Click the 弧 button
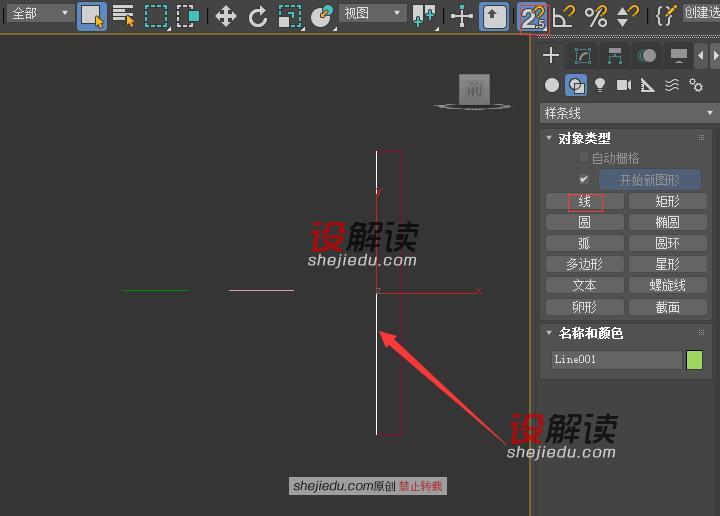This screenshot has width=720, height=516. 585,243
